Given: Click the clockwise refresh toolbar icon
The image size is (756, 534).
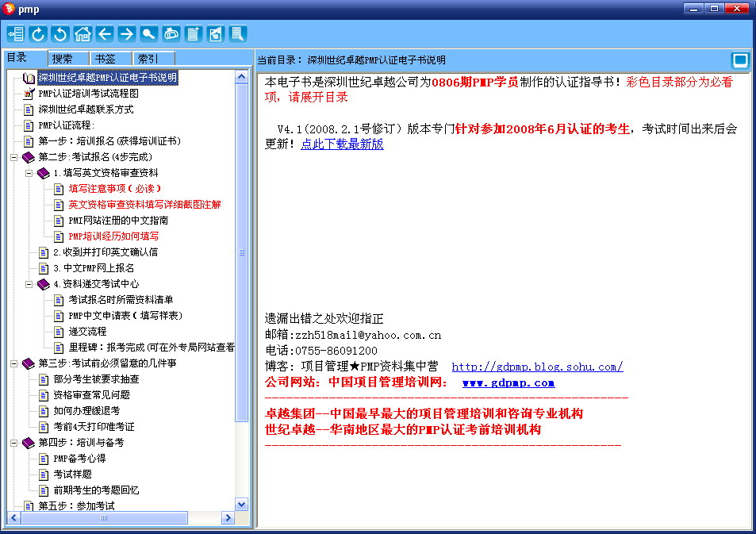Looking at the screenshot, I should point(37,34).
